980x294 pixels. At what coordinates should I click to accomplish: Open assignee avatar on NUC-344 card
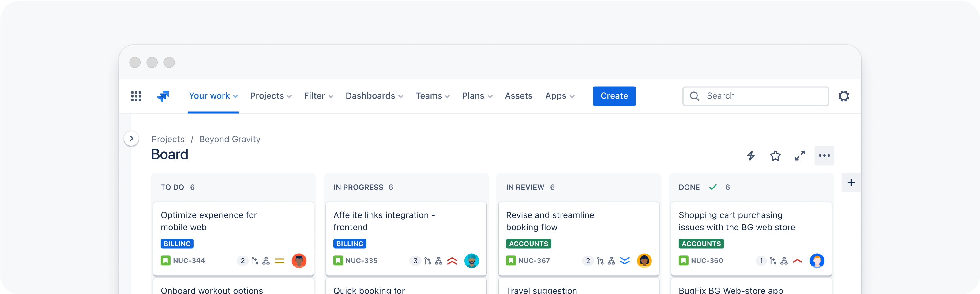299,261
